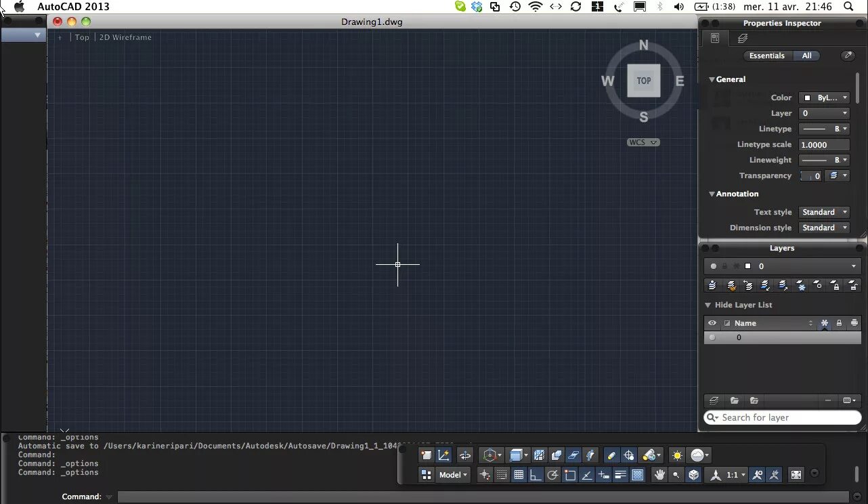
Task: Click the Layer Freeze icon with snowflake
Action: click(x=801, y=285)
